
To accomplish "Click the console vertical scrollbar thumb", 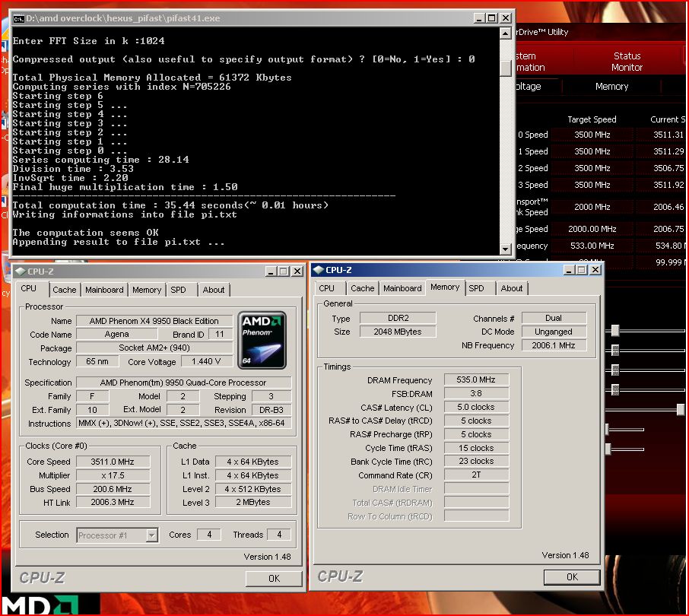I will coord(505,67).
